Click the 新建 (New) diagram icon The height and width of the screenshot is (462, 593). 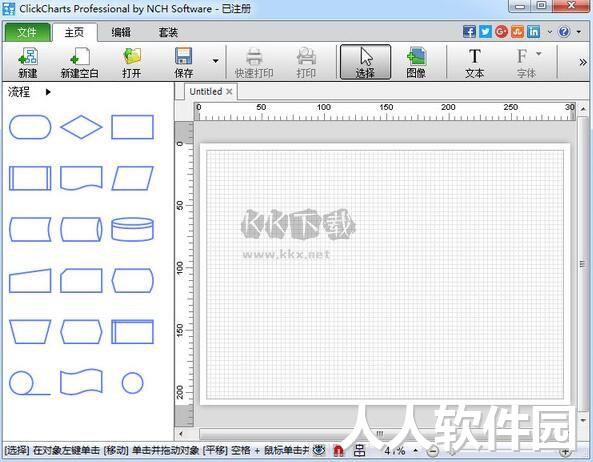28,62
